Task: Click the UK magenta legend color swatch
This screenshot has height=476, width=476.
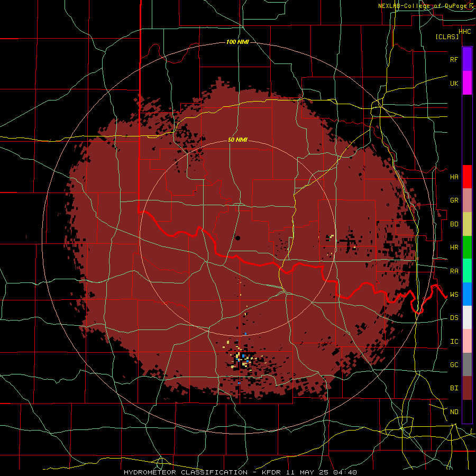Action: 467,83
